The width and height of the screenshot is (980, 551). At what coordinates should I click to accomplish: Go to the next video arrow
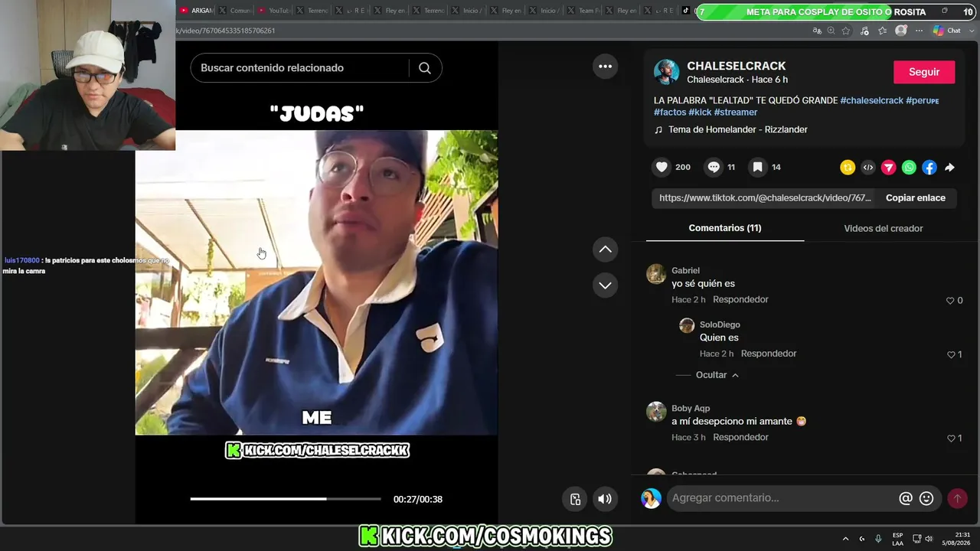click(605, 285)
